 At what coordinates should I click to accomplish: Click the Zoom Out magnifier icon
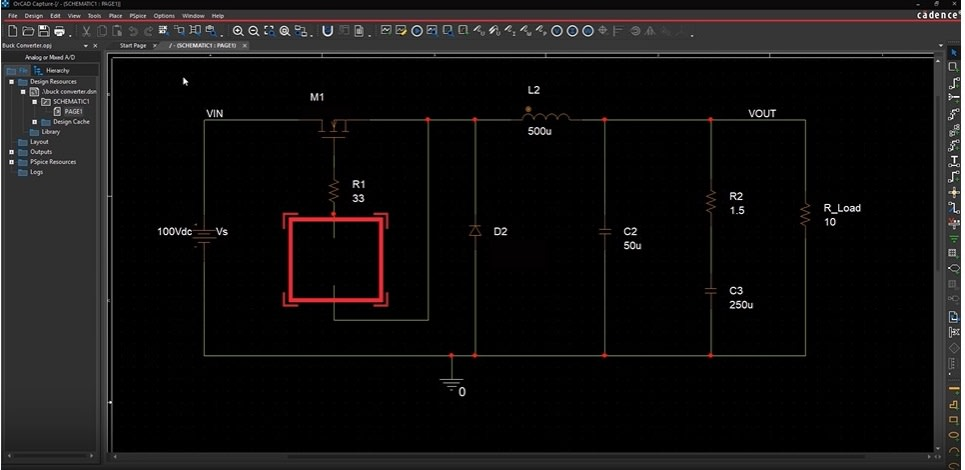254,31
